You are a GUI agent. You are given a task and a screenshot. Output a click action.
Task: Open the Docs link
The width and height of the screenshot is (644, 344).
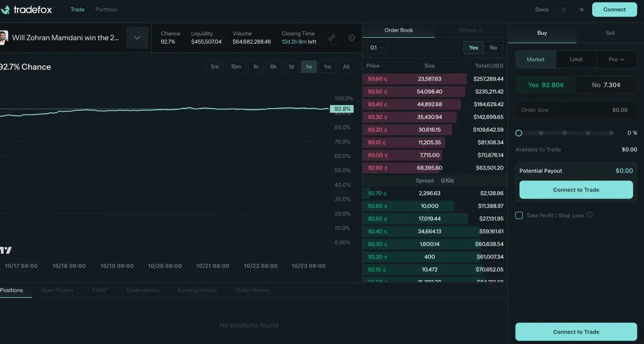(541, 9)
